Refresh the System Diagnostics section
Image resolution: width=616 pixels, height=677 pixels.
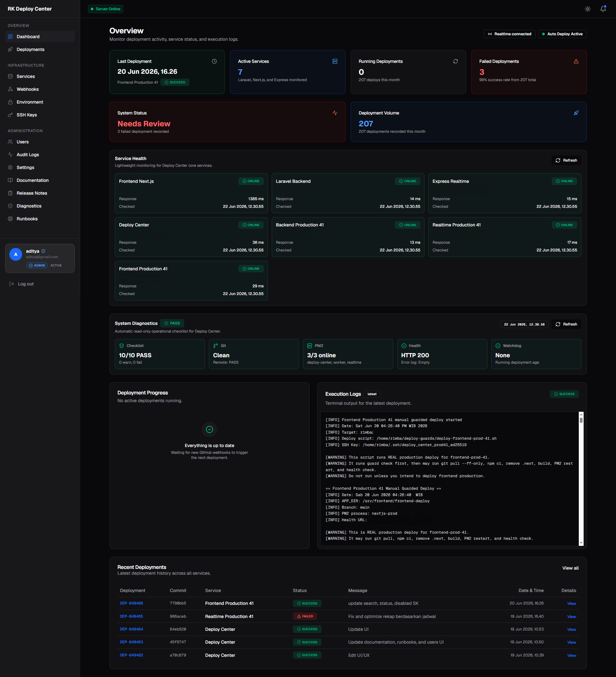pos(566,324)
